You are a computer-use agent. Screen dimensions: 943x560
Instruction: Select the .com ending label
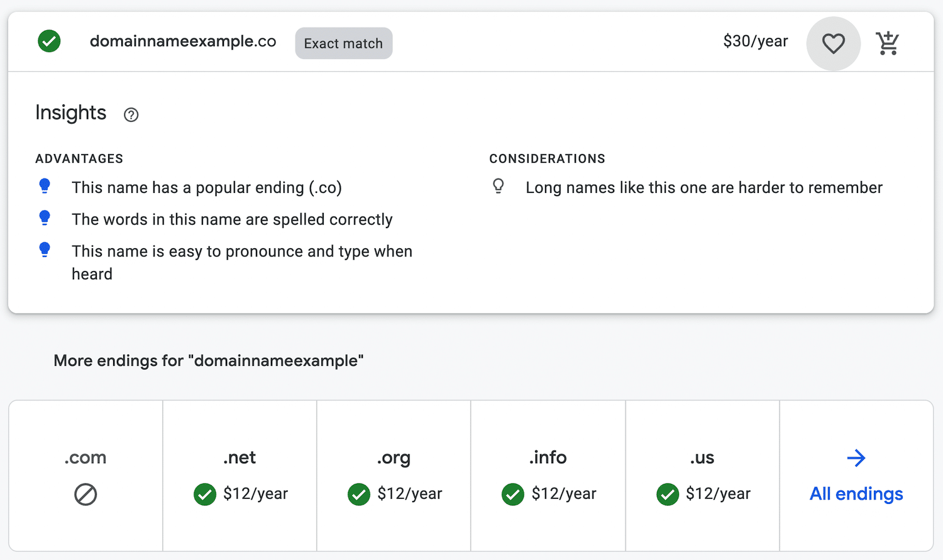[x=85, y=458]
